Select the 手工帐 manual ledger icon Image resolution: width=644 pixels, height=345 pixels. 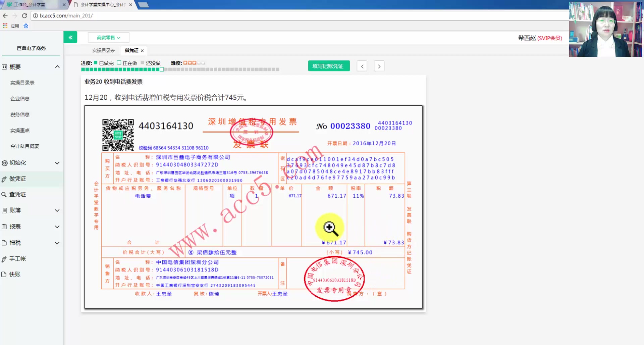pos(4,258)
